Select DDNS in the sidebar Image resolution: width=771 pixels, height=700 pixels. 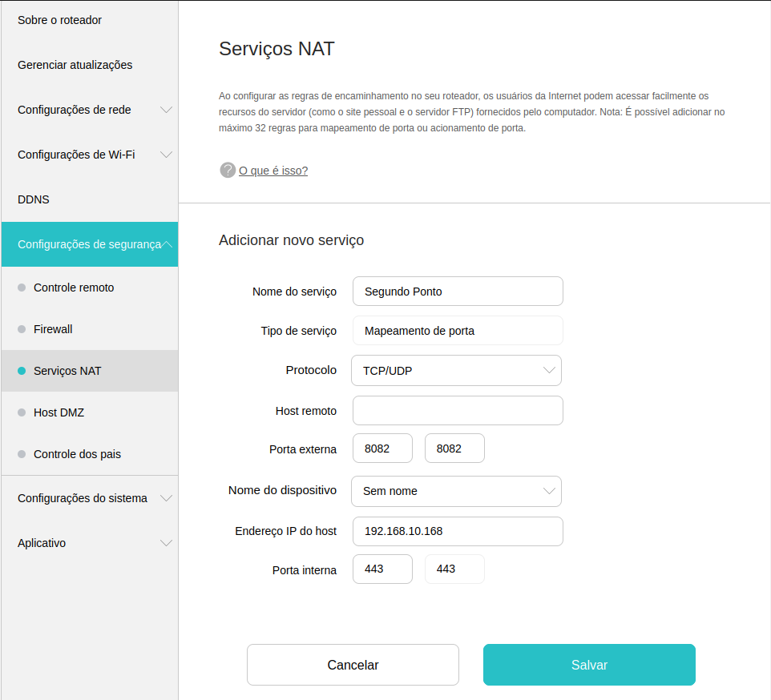click(x=34, y=199)
